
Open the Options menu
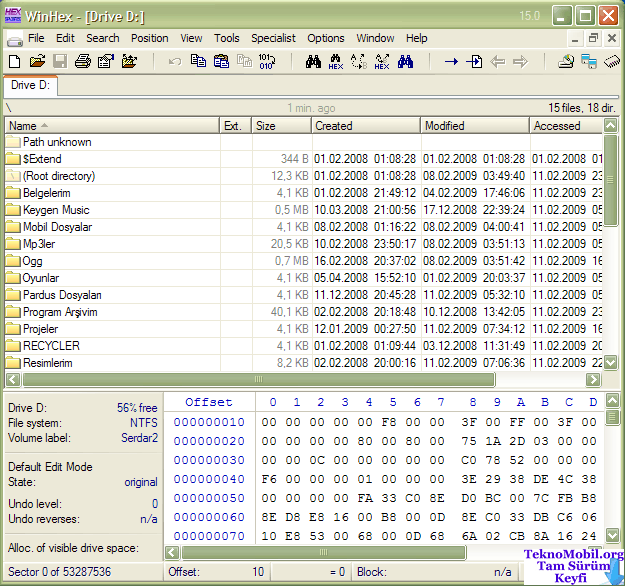326,38
